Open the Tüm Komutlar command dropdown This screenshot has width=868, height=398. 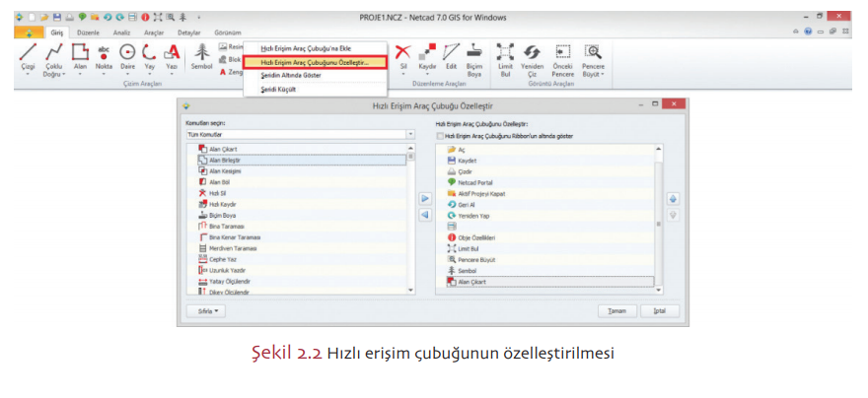click(409, 133)
